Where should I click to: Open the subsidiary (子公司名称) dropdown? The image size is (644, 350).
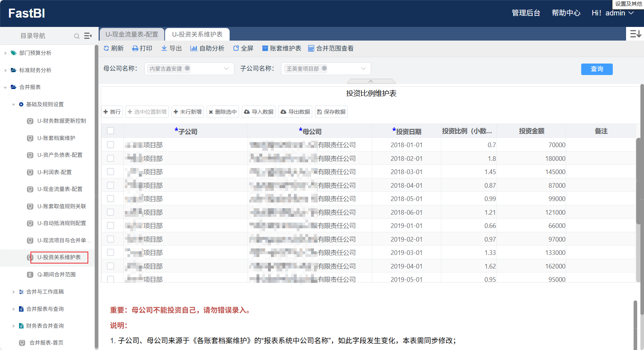[x=363, y=69]
